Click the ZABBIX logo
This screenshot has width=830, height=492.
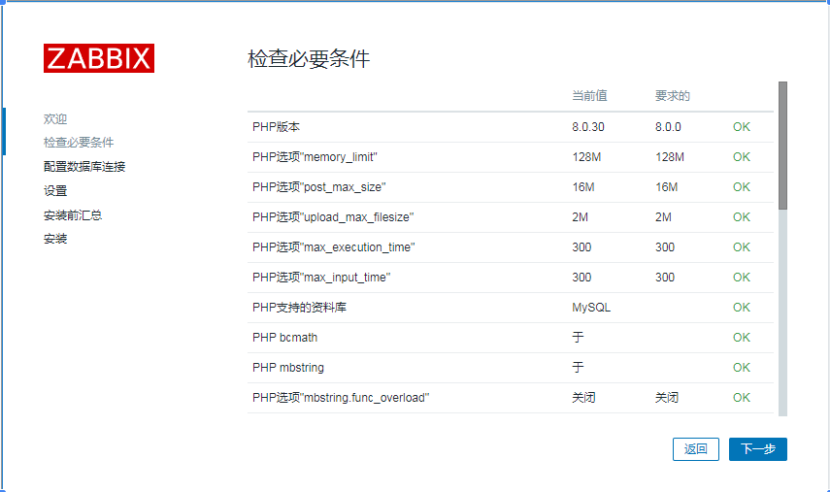[x=99, y=57]
